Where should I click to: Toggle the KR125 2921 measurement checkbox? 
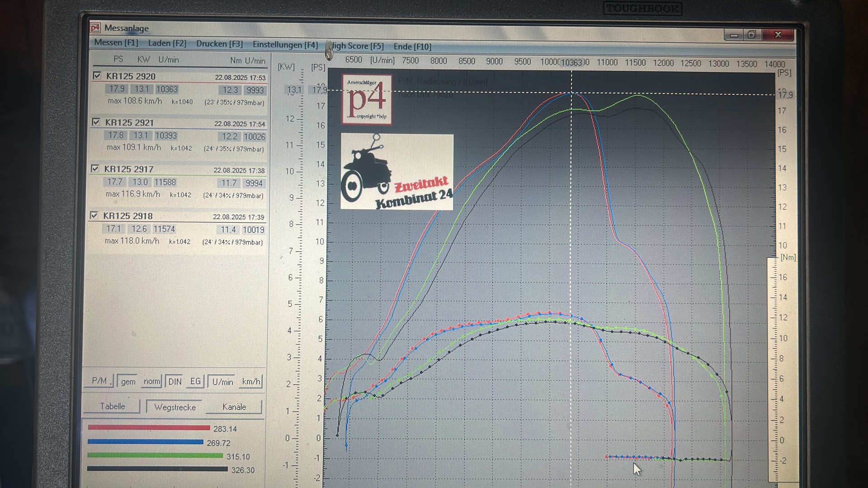[96, 122]
